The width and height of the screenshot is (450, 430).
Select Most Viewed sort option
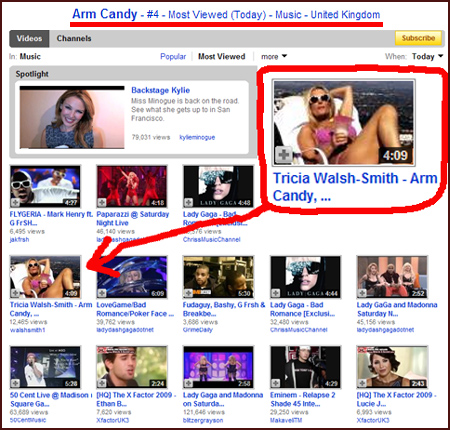pyautogui.click(x=222, y=56)
